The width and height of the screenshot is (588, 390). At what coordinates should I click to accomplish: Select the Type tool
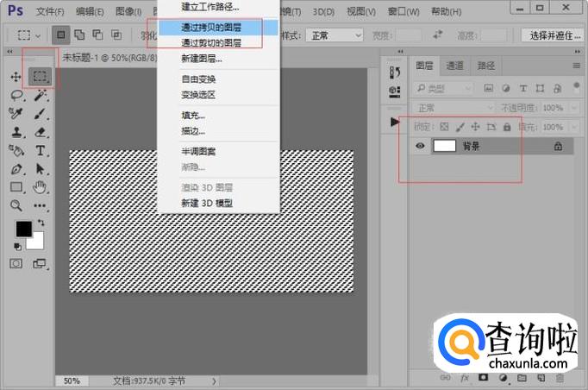[x=41, y=150]
